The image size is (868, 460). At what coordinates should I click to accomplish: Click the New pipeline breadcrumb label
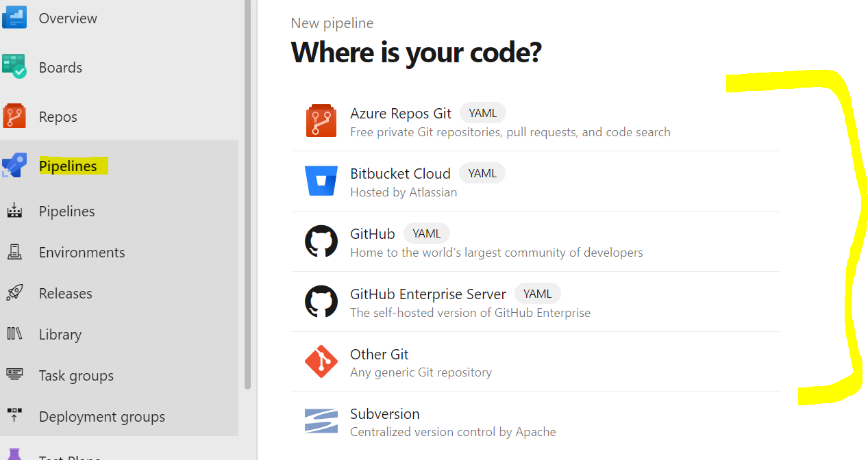(x=332, y=23)
